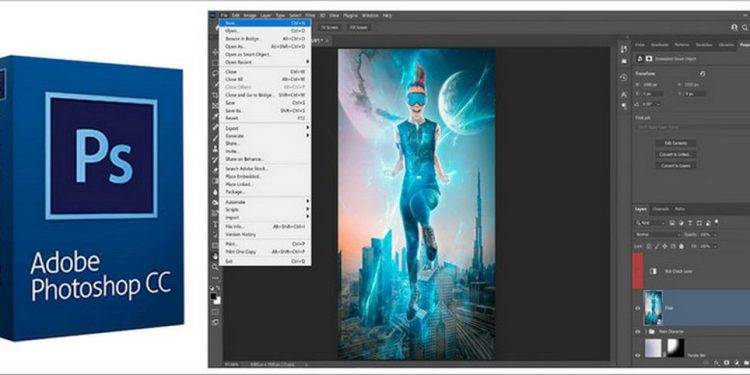
Task: Click Convert to Layers button
Action: click(x=675, y=165)
